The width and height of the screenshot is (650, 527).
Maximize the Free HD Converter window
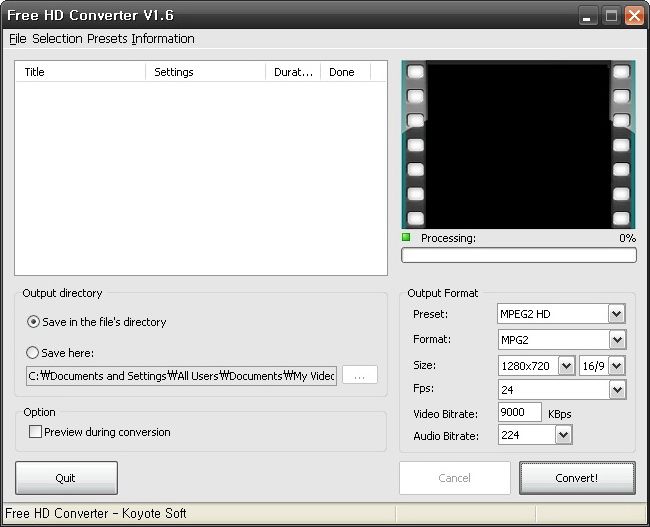611,16
